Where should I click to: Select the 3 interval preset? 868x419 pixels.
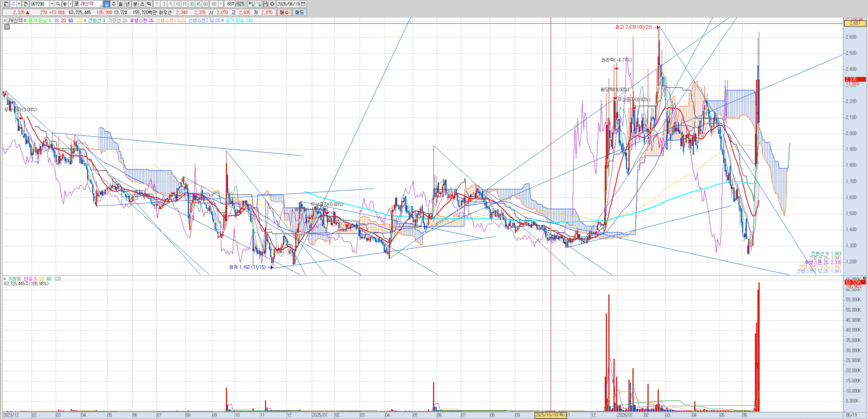pos(164,4)
